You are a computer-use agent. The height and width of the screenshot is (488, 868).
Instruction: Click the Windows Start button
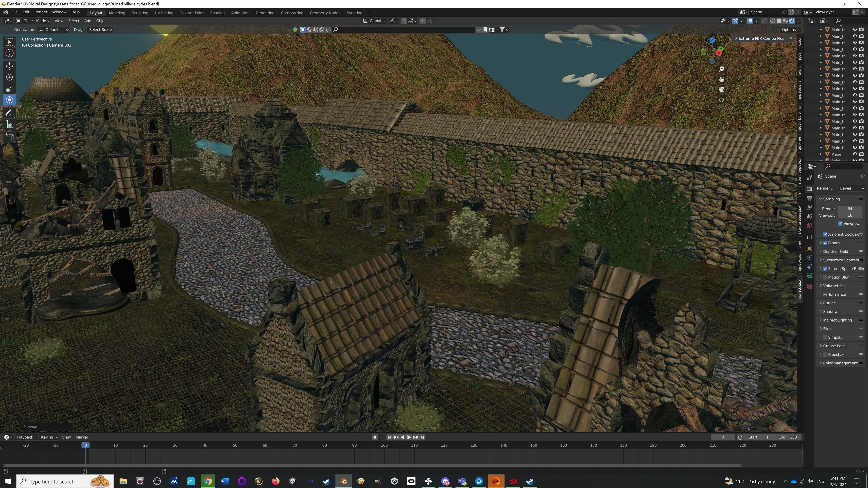[8, 481]
